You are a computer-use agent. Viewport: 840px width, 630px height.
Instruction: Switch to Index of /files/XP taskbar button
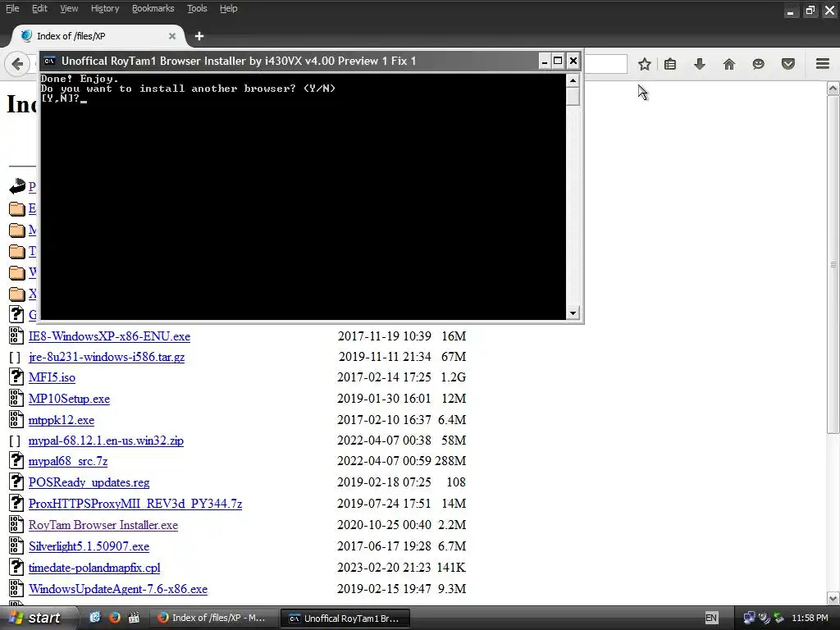click(213, 618)
